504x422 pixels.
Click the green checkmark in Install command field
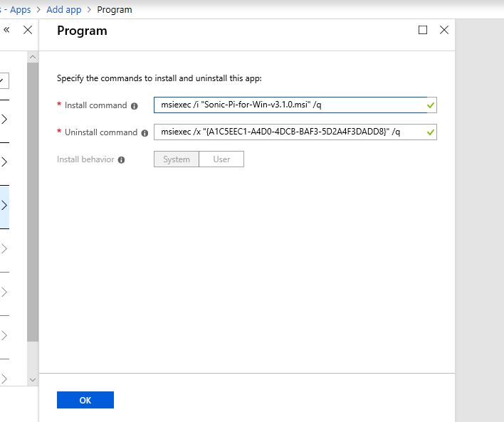(x=430, y=105)
